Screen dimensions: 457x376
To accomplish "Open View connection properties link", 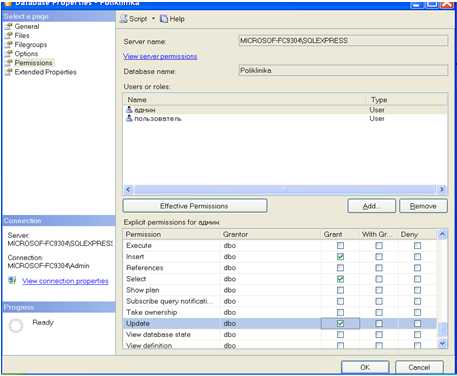I will (65, 281).
